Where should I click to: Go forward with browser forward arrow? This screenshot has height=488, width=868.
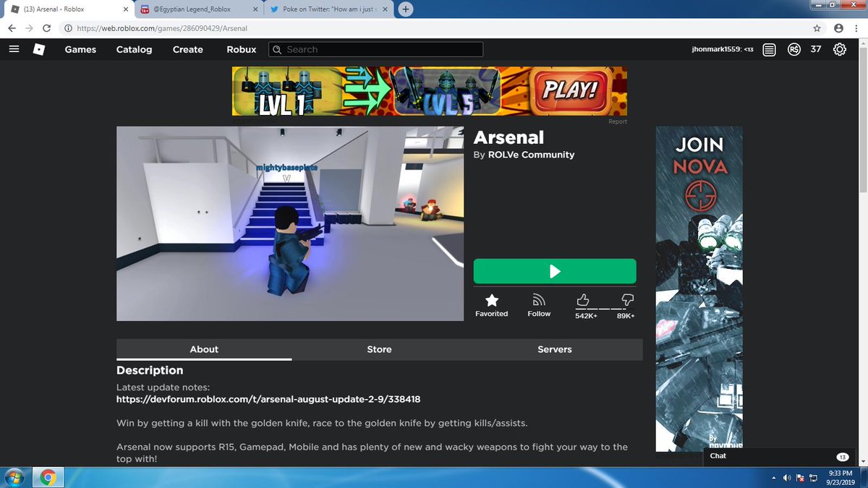pyautogui.click(x=30, y=28)
